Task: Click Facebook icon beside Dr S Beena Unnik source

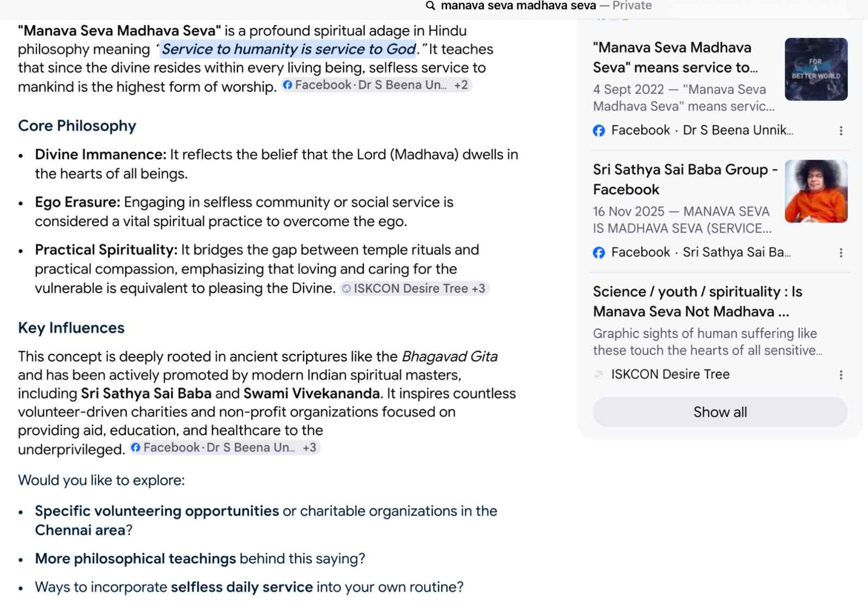Action: coord(599,131)
